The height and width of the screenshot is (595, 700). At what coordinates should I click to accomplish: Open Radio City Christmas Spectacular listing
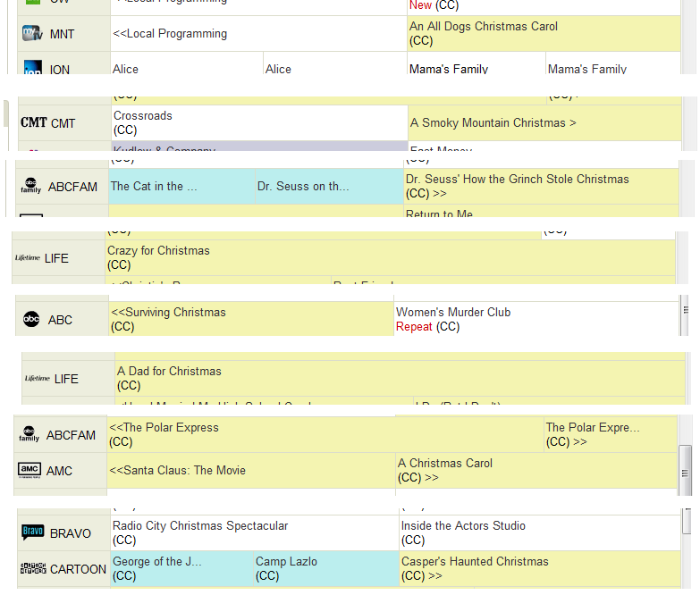tap(255, 532)
